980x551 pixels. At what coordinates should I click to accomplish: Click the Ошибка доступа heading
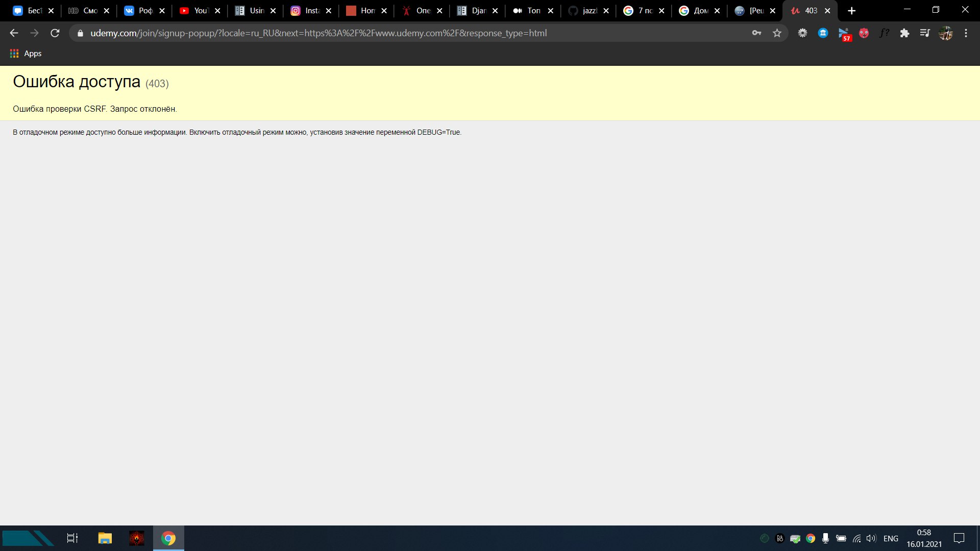(x=77, y=82)
